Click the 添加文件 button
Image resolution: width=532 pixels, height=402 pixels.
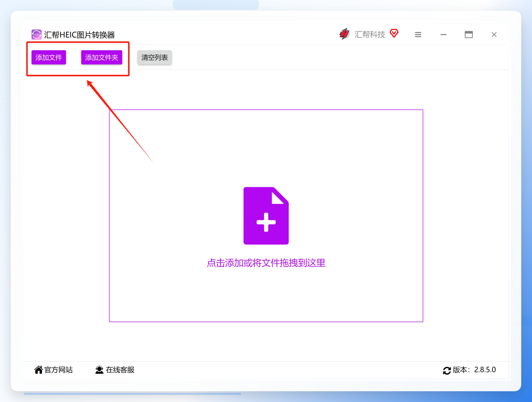point(49,57)
